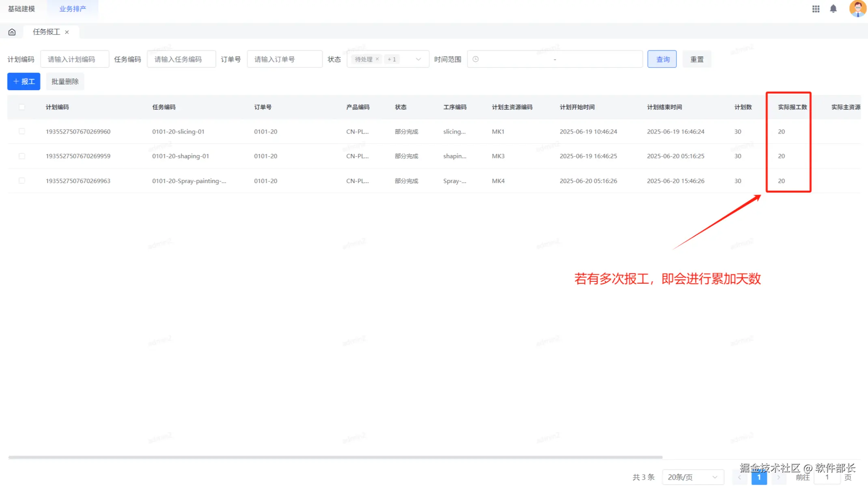
Task: Toggle the select-all header checkbox
Action: click(x=22, y=107)
